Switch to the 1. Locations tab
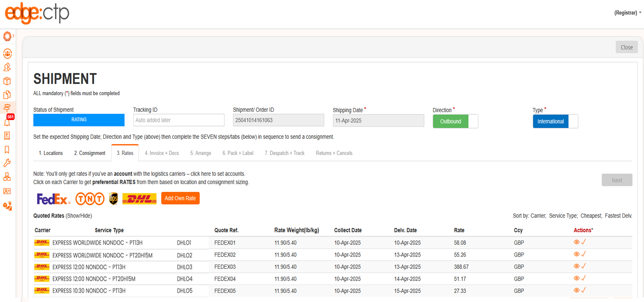Image resolution: width=644 pixels, height=302 pixels. pyautogui.click(x=51, y=153)
